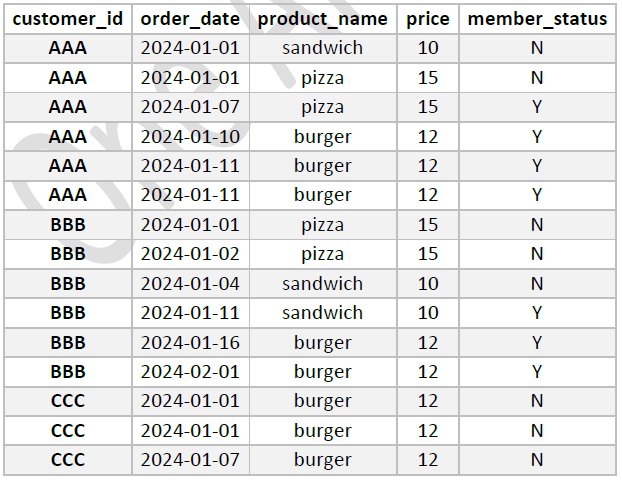Click the pizza cell in the 2024-01-02 row
622x480 pixels.
pos(322,254)
